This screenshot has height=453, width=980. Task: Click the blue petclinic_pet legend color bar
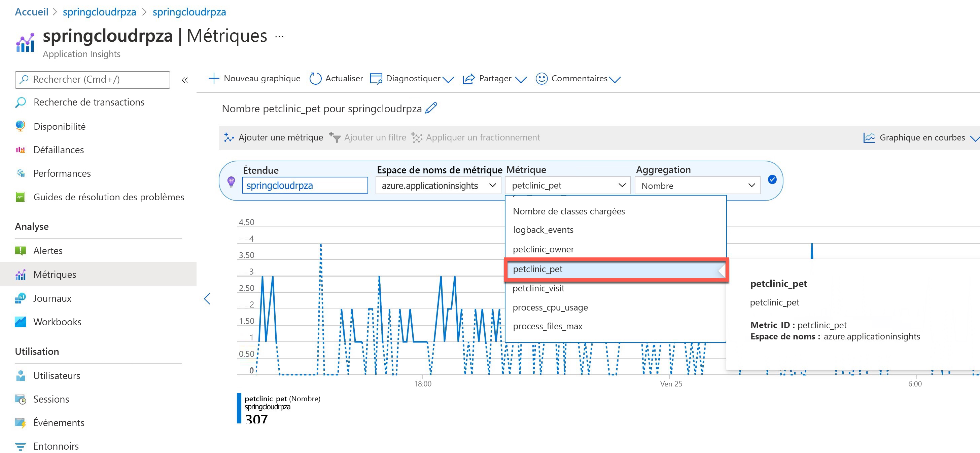click(x=239, y=408)
